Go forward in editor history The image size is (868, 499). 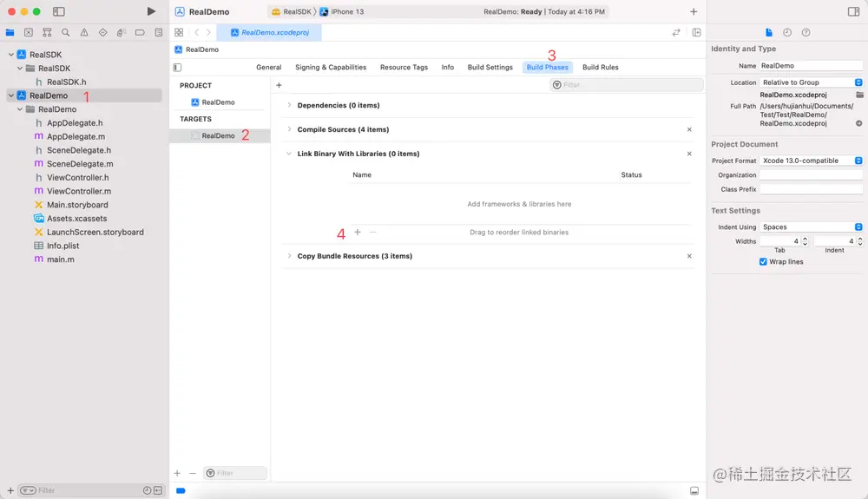[208, 33]
